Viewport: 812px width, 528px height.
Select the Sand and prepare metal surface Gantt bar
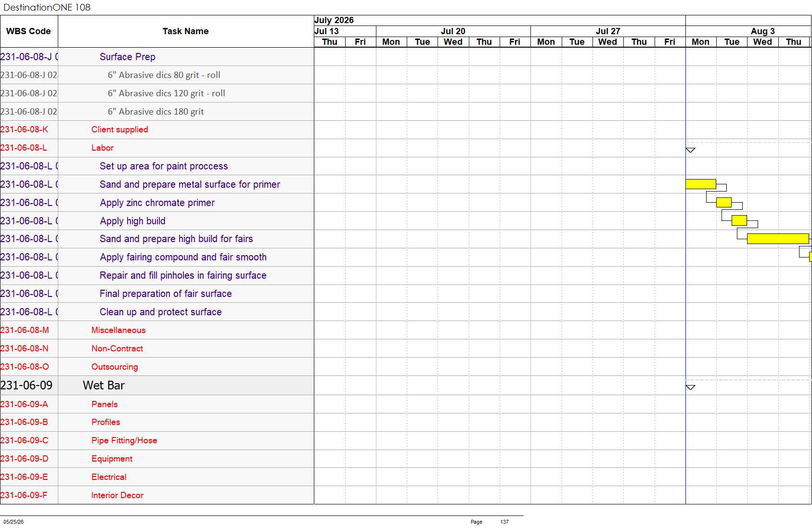(701, 184)
